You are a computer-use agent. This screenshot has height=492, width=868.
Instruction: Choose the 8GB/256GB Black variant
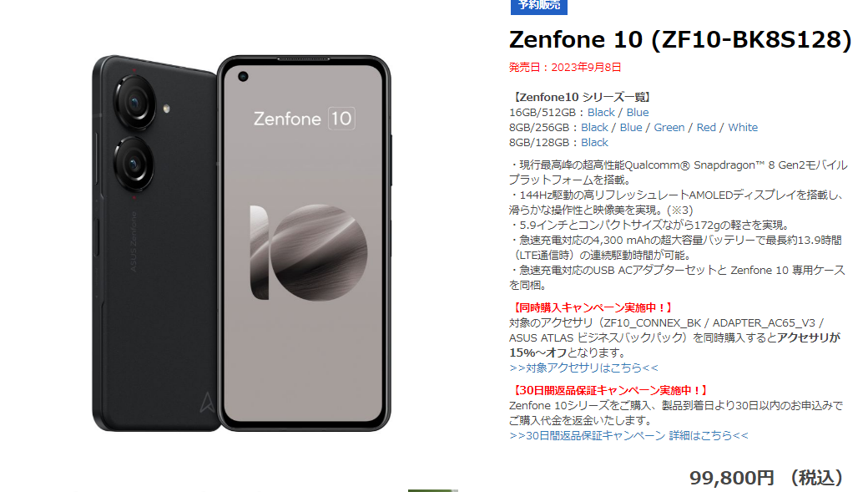tap(594, 128)
